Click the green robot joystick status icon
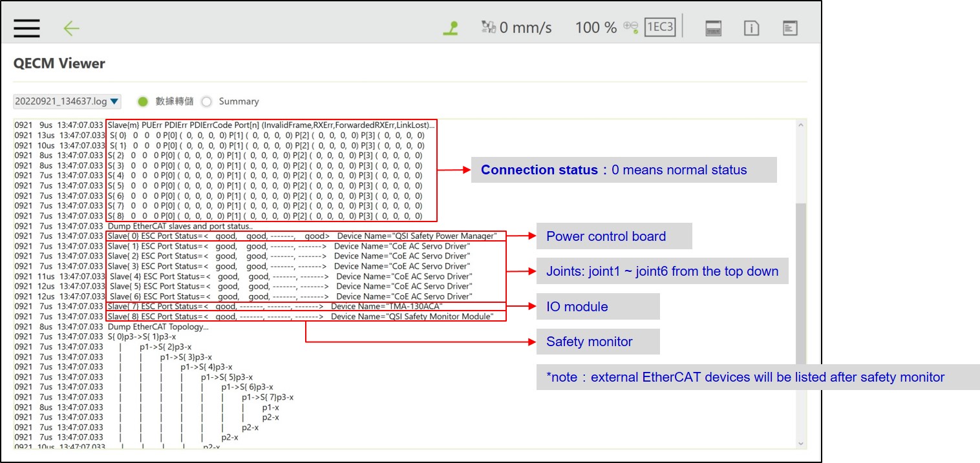This screenshot has width=980, height=463. (x=451, y=28)
